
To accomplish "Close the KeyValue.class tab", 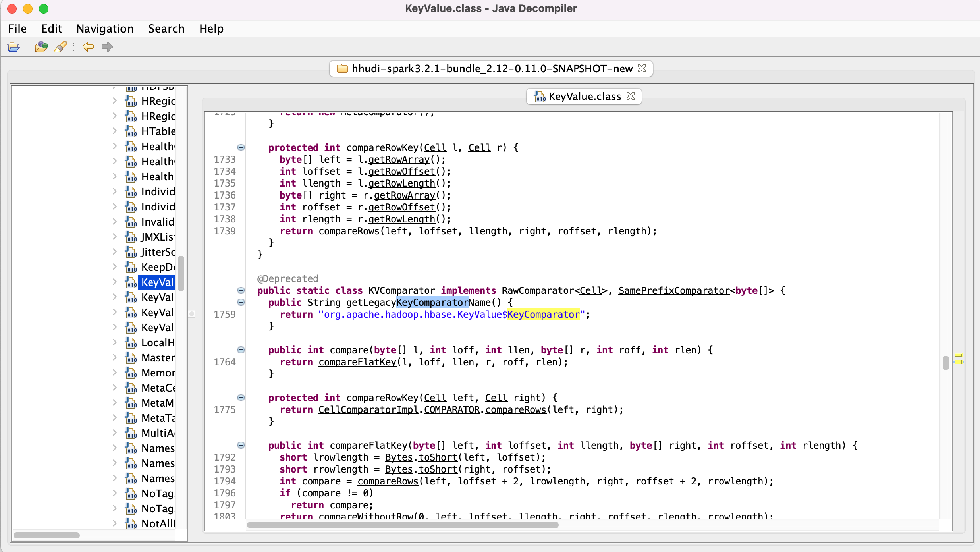I will click(631, 96).
